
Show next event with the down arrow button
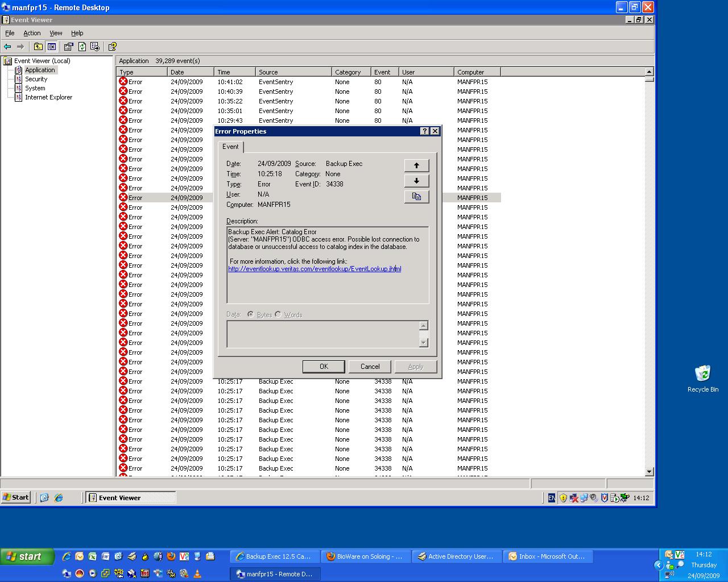point(416,181)
